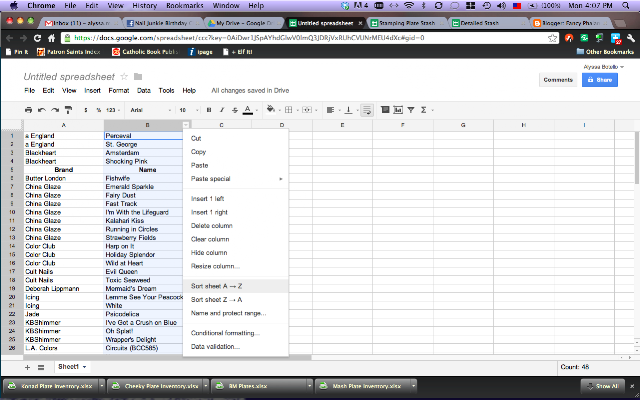This screenshot has height=400, width=640.
Task: Open the Format menu in Sheets
Action: coord(119,91)
